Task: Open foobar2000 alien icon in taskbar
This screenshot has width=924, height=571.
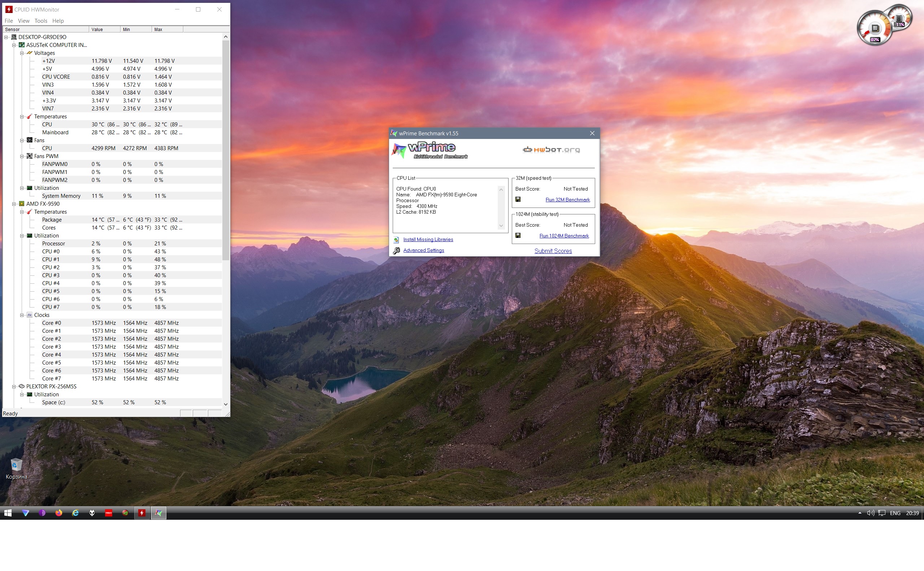Action: [92, 513]
